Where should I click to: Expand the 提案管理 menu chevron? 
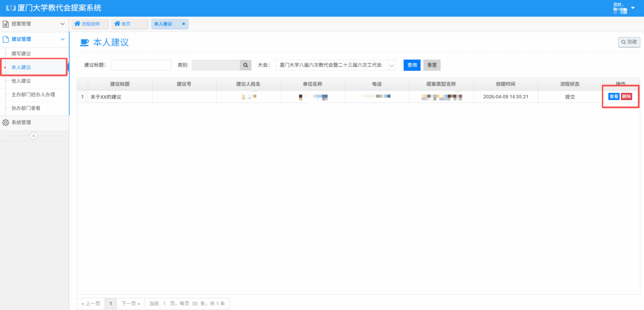[62, 24]
